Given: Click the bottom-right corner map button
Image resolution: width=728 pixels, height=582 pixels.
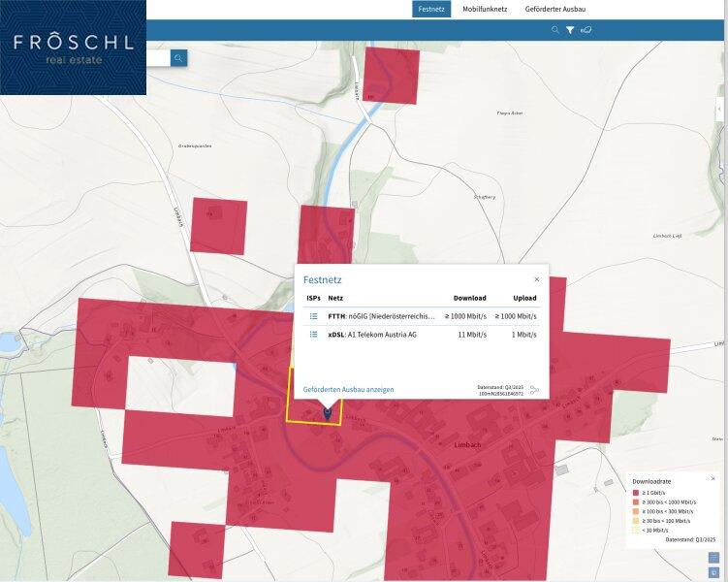Looking at the screenshot, I should coord(713,573).
